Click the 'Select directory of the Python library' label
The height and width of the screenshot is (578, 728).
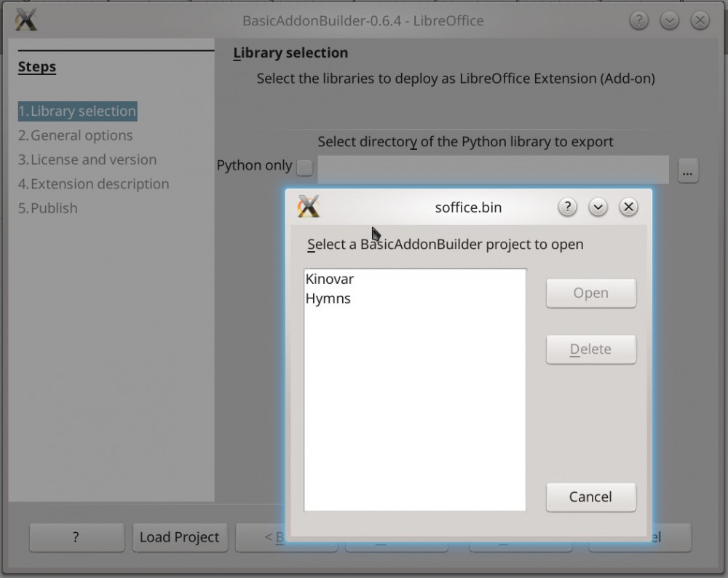pyautogui.click(x=465, y=142)
